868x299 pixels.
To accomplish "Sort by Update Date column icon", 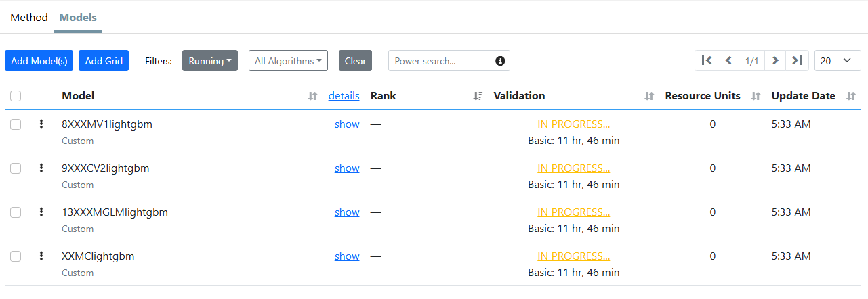I will tap(851, 96).
